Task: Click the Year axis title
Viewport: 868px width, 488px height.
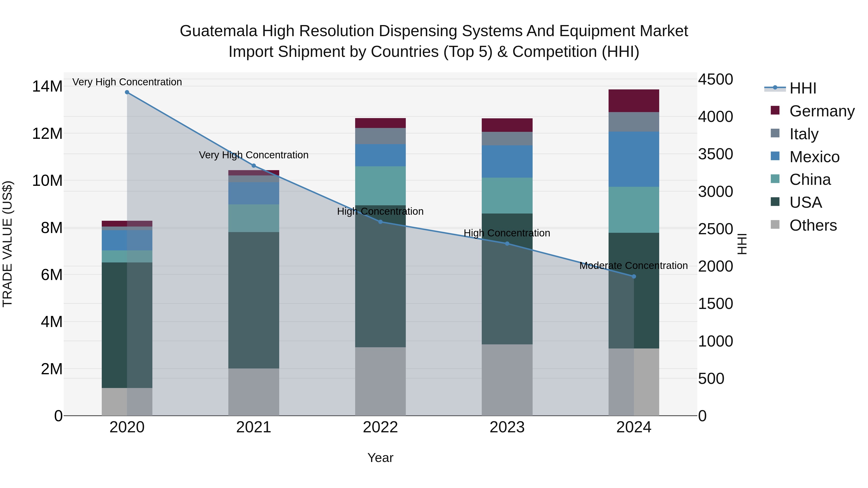Action: coord(380,458)
